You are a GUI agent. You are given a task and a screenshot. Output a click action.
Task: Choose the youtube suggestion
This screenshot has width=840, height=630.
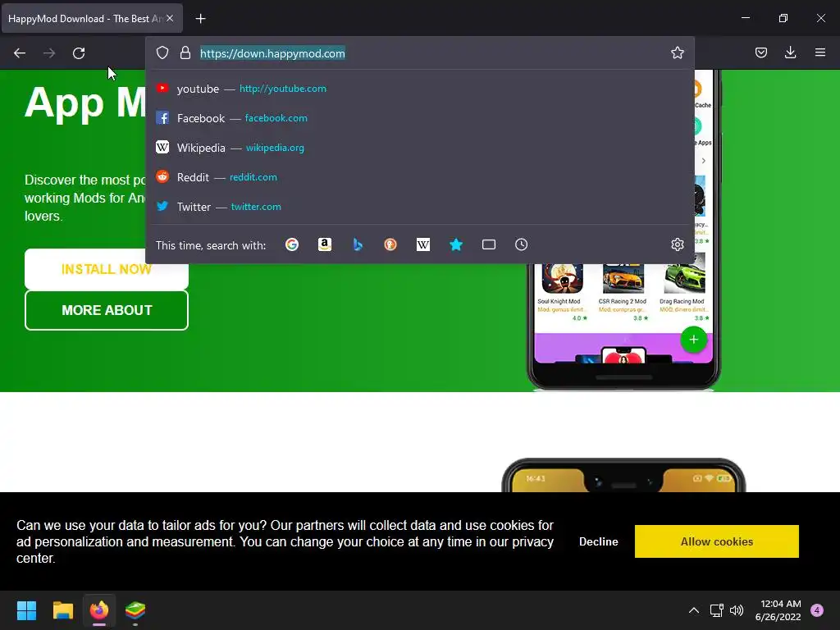tap(420, 89)
